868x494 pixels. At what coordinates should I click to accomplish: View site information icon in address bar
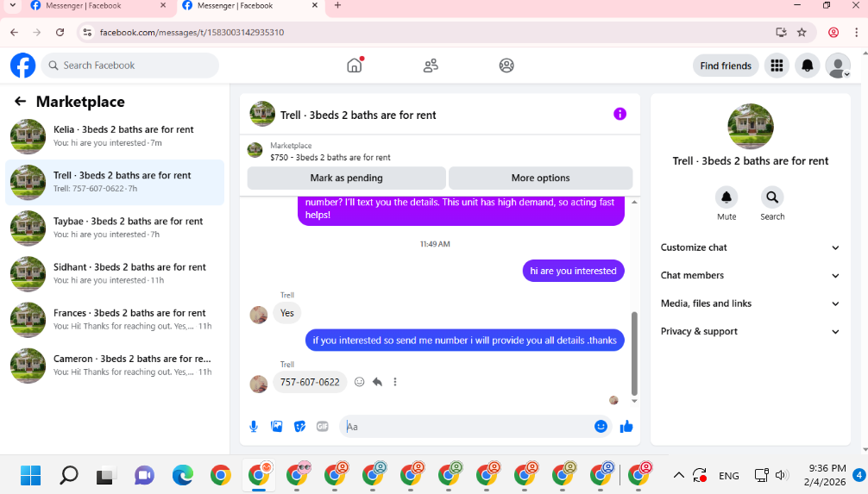pyautogui.click(x=87, y=32)
